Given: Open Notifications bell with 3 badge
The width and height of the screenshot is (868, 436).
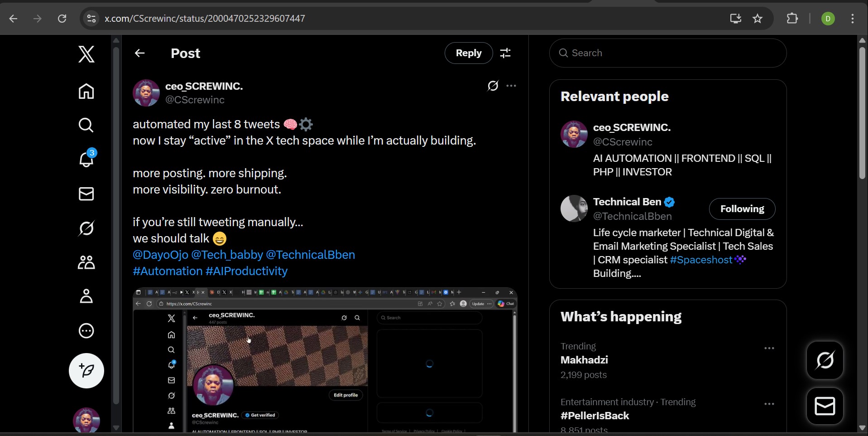Looking at the screenshot, I should (86, 159).
